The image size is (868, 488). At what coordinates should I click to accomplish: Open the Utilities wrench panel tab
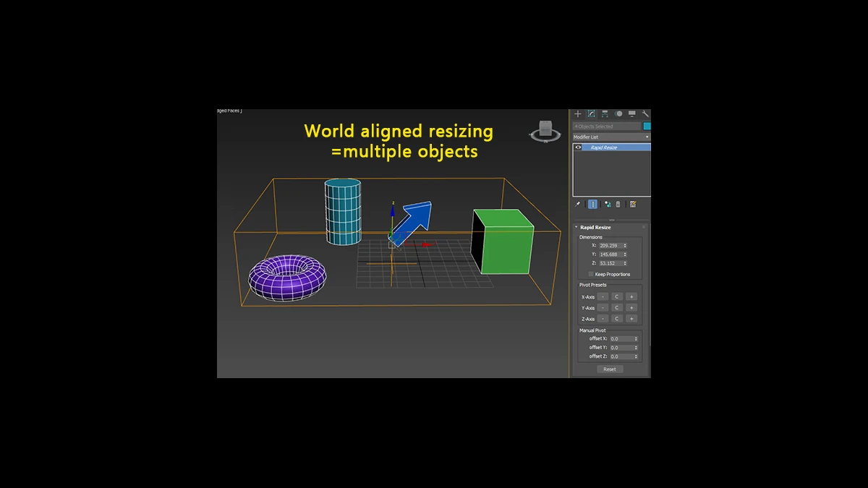pos(645,114)
